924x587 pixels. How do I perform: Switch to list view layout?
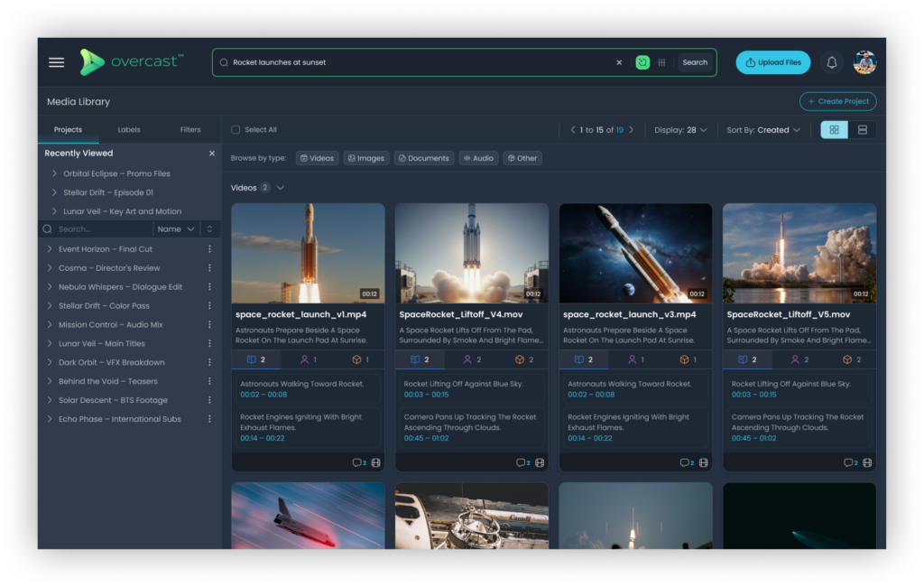(862, 130)
